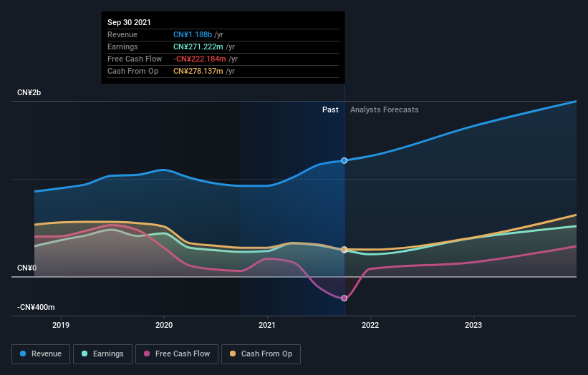
Task: Click the CN¥278.137m cash from op value
Action: [198, 71]
